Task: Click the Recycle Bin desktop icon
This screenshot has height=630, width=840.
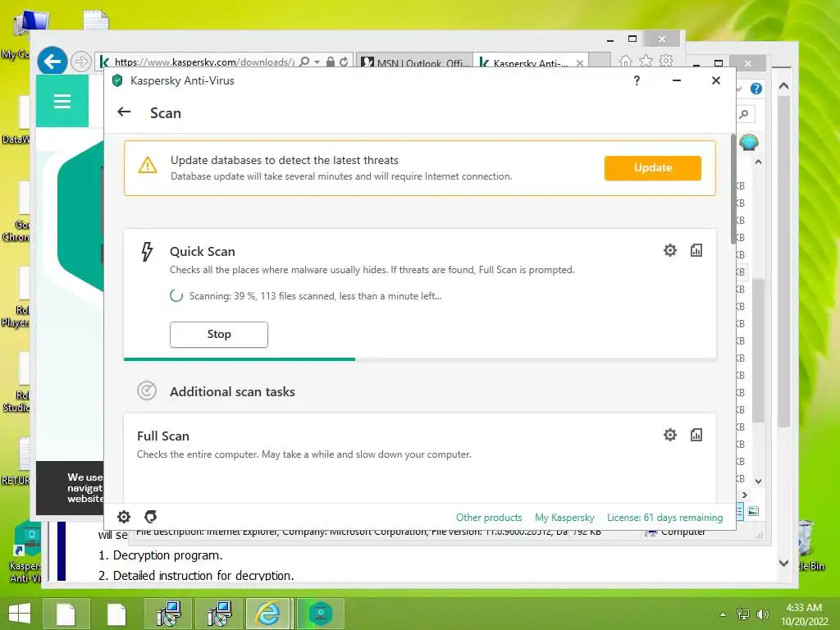Action: tap(808, 545)
